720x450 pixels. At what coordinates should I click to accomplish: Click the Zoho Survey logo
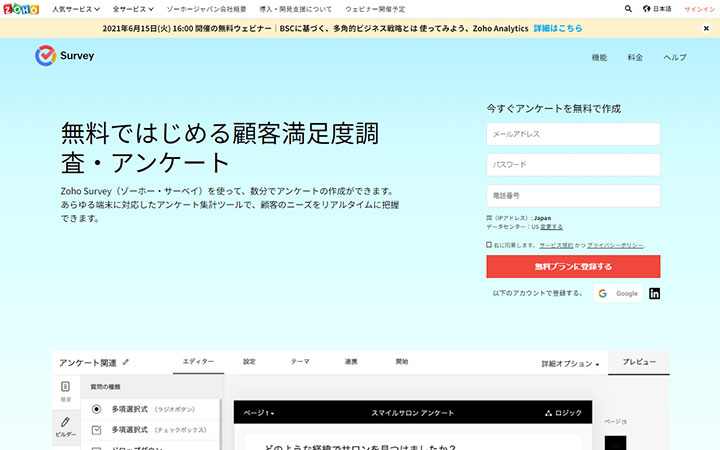click(x=65, y=56)
